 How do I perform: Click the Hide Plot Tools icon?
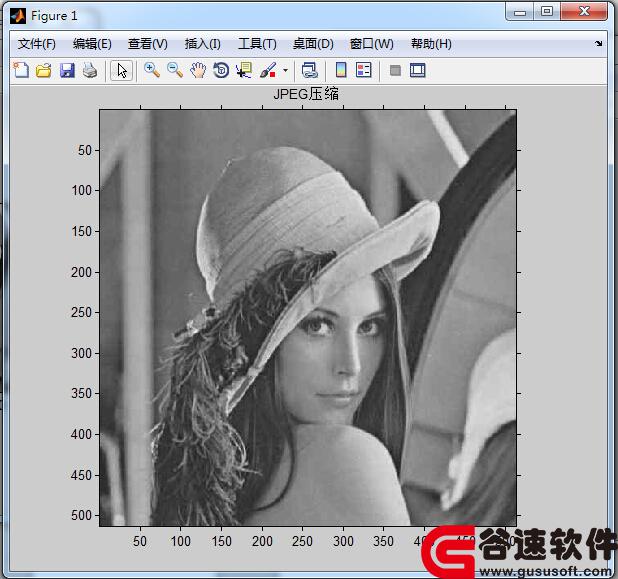point(395,71)
